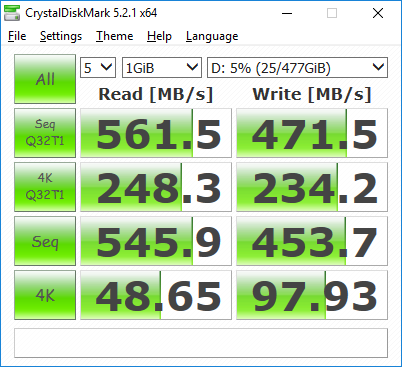Open the Language menu
402x367 pixels.
click(x=212, y=36)
